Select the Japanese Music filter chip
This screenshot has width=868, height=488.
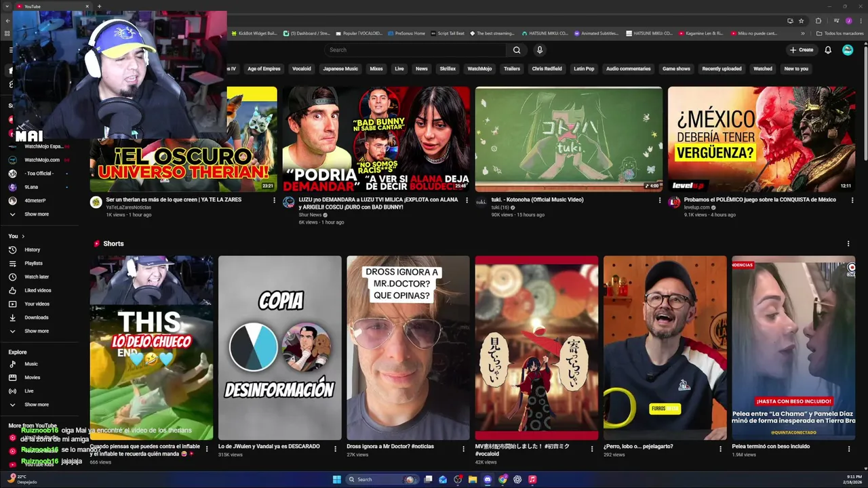click(x=340, y=68)
